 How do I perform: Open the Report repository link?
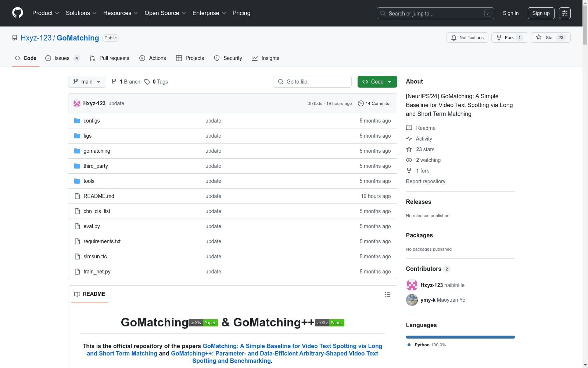pos(426,181)
